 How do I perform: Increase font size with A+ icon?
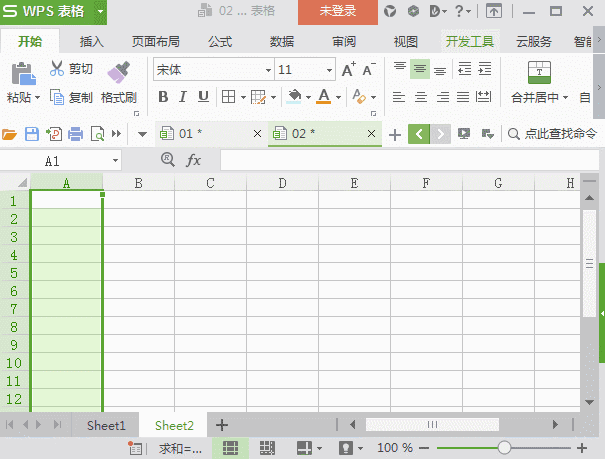coord(349,70)
